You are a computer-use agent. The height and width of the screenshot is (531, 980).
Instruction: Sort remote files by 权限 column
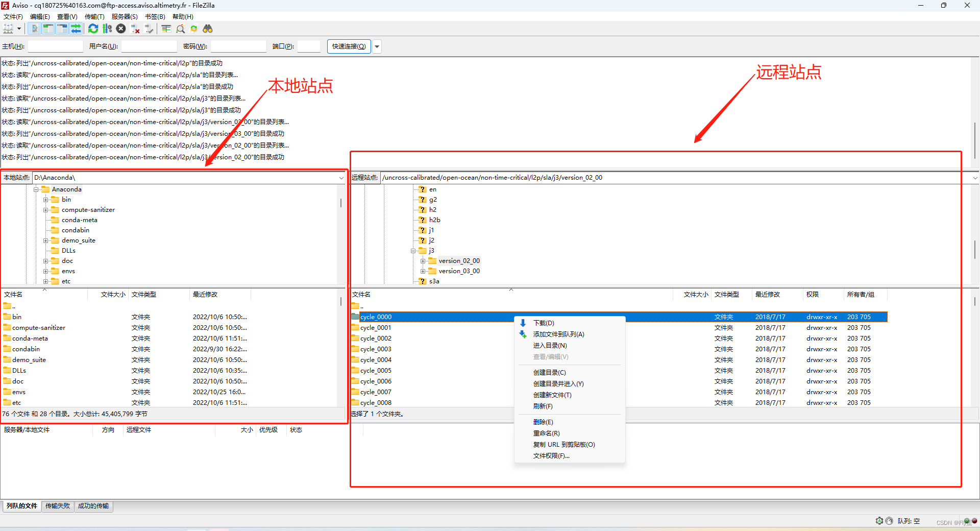coord(823,295)
